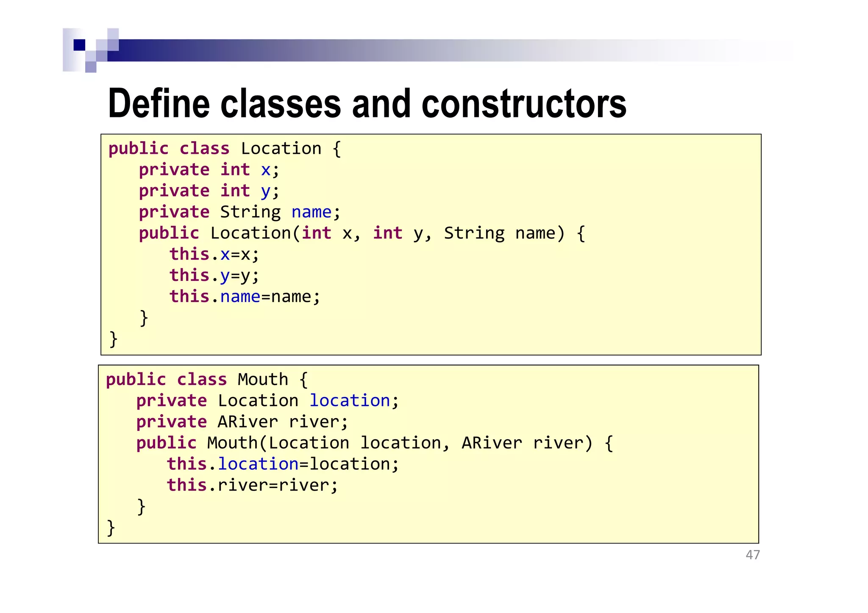Viewport: 868px width, 613px height.
Task: Click the line 'this.x=x;'
Action: [x=214, y=254]
